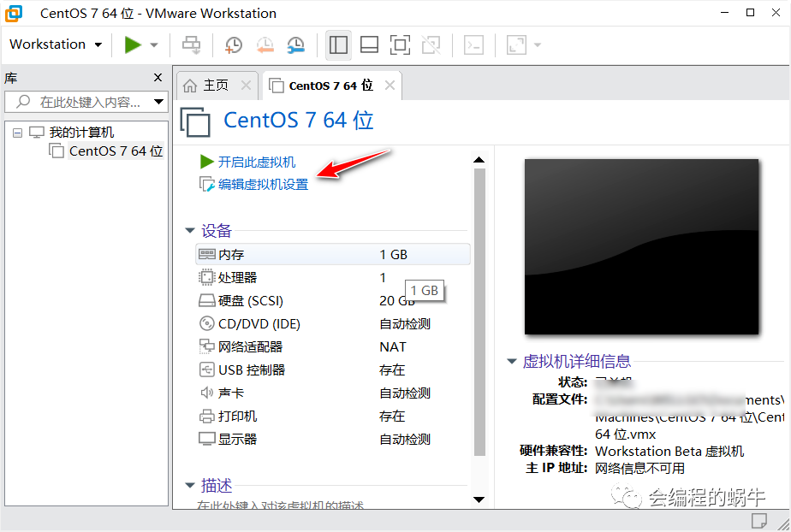Screen dimensions: 791x532
Task: Click the 网络信息不可用 IP address text
Action: [x=639, y=468]
